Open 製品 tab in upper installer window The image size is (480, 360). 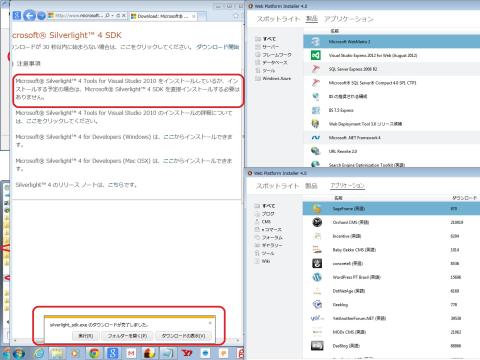coord(312,19)
